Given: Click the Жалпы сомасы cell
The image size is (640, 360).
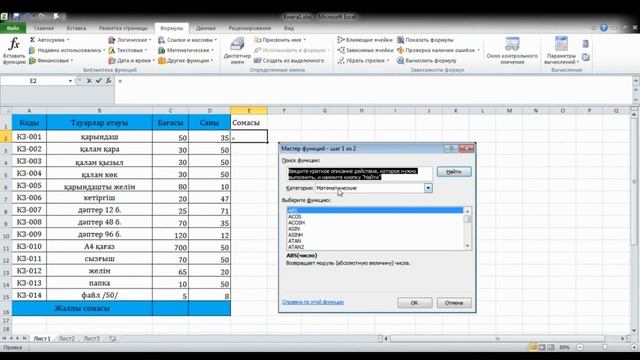Looking at the screenshot, I should click(82, 309).
